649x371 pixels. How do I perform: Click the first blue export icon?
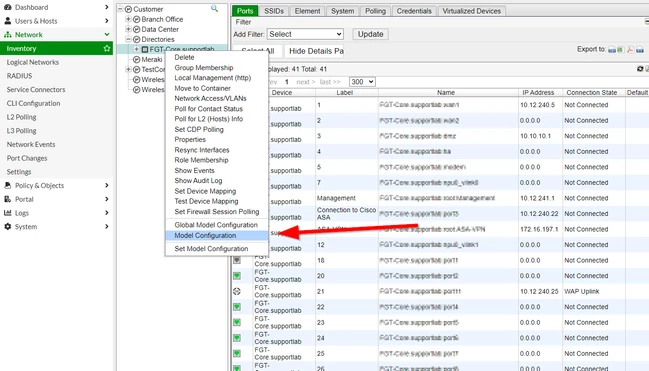pyautogui.click(x=612, y=50)
